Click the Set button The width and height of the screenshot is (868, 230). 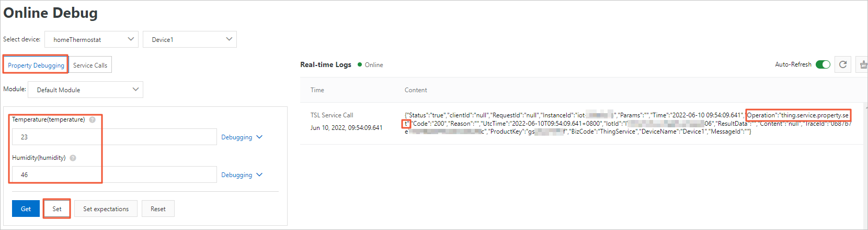[x=57, y=209]
